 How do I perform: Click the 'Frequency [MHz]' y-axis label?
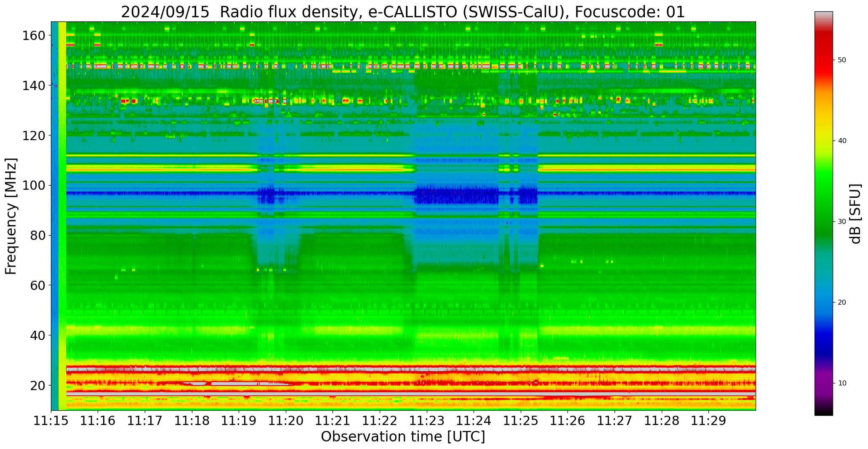(11, 216)
